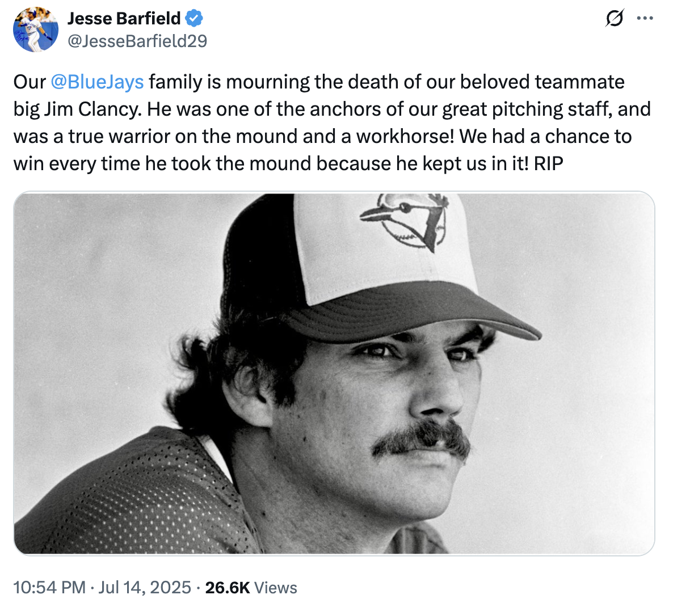This screenshot has height=616, width=673.
Task: Click the 10:54 PM timestamp
Action: click(49, 588)
